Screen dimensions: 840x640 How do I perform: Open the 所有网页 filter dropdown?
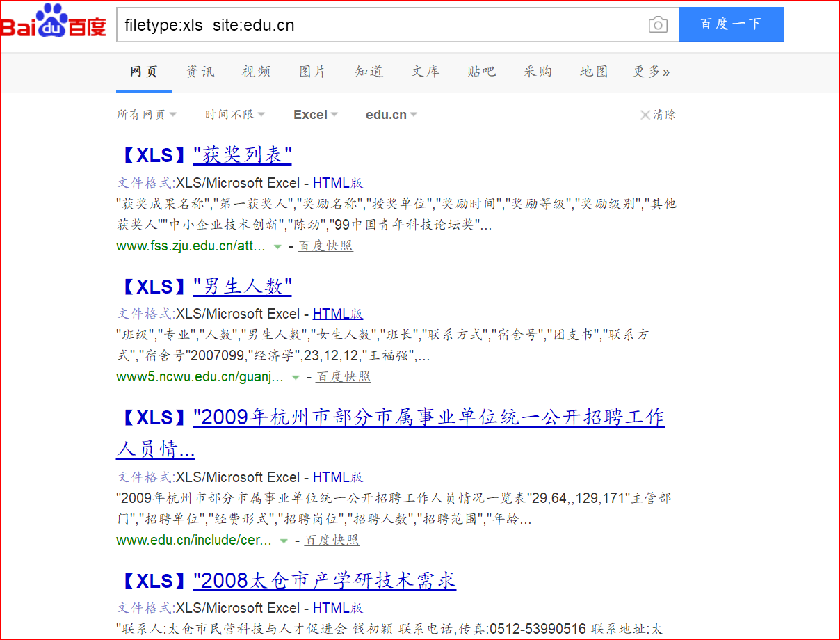click(x=147, y=115)
